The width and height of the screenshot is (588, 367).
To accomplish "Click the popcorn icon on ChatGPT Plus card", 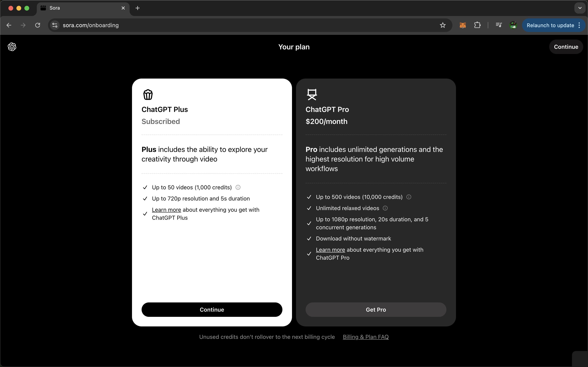I will coord(148,95).
